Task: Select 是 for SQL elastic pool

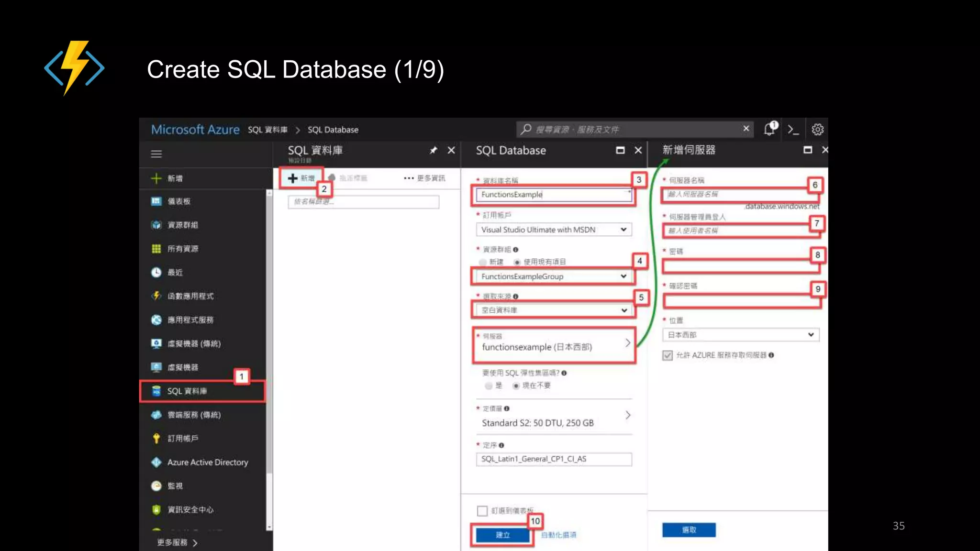Action: tap(488, 386)
